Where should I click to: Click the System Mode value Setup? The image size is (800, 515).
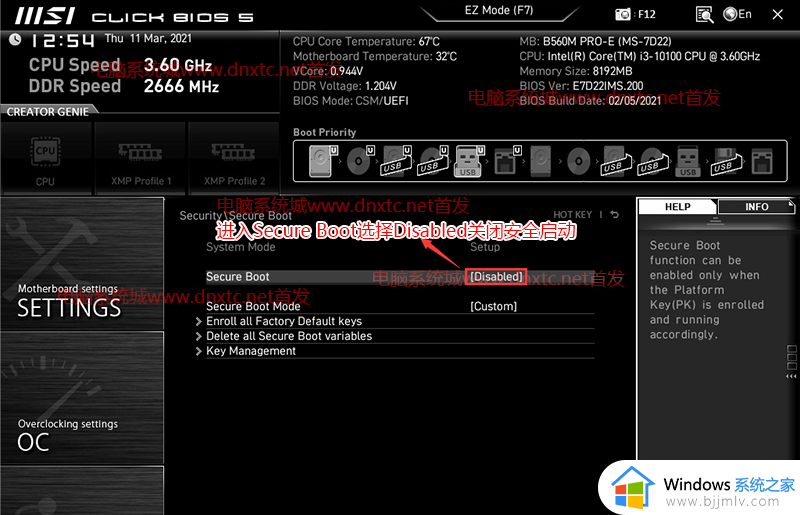[485, 247]
